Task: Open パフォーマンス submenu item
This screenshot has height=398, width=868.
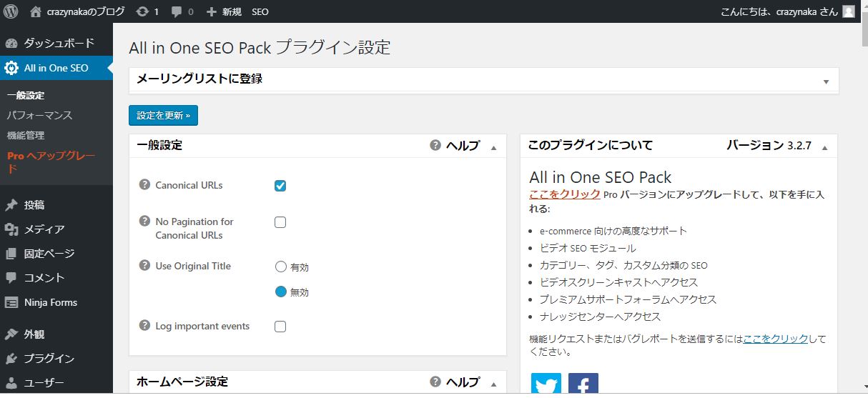Action: [x=39, y=115]
